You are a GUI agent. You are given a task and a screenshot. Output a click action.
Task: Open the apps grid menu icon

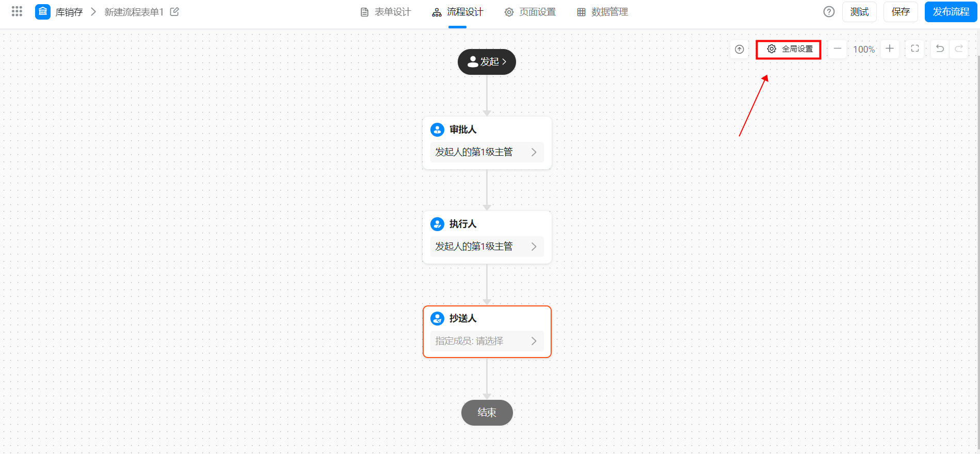(x=17, y=11)
